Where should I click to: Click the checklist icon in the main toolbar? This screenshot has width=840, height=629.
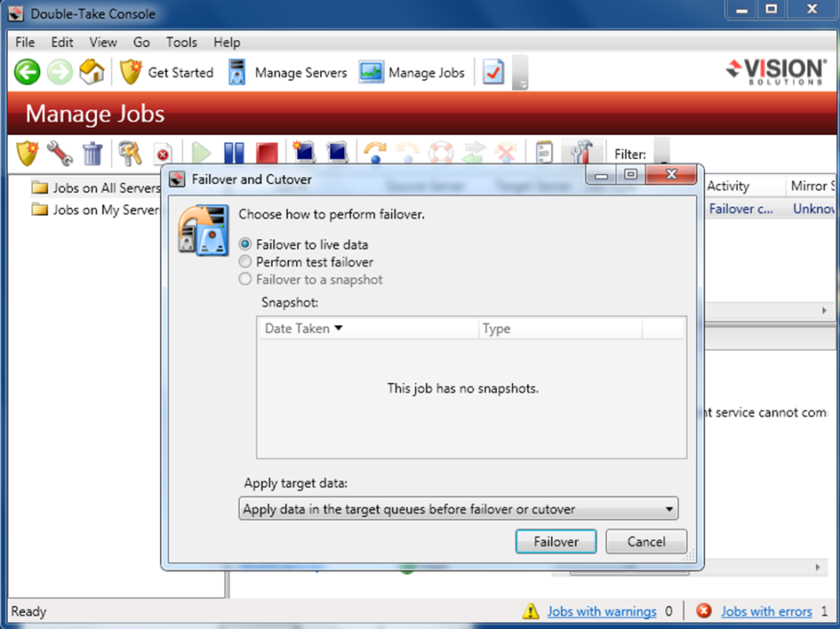pyautogui.click(x=492, y=72)
